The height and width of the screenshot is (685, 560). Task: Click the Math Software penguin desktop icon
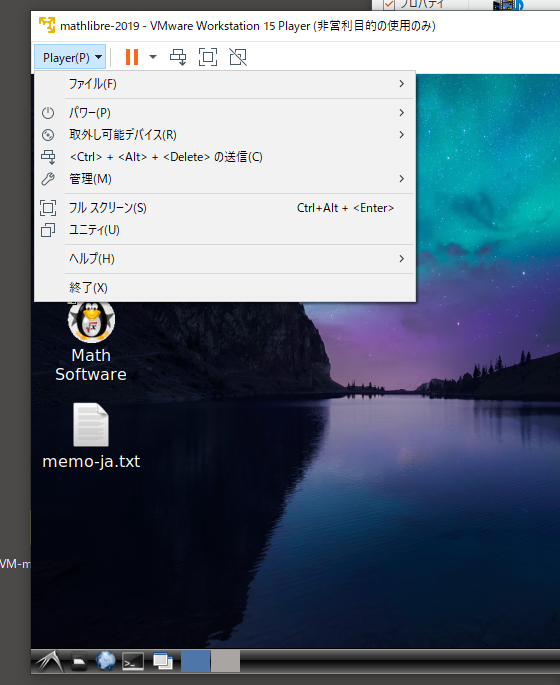pyautogui.click(x=91, y=322)
